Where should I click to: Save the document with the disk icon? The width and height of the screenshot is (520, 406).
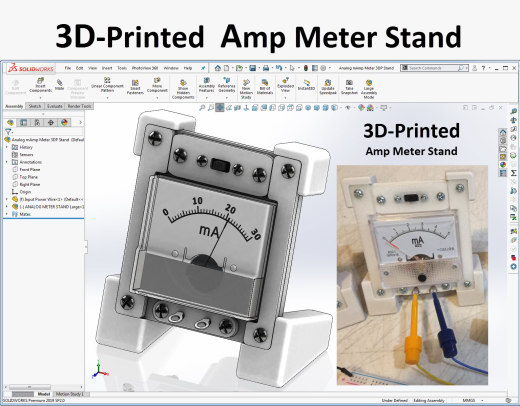pyautogui.click(x=253, y=68)
